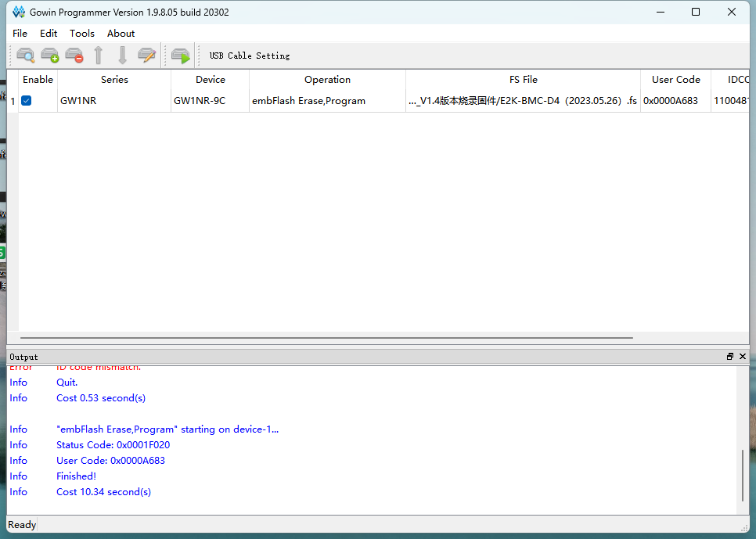756x539 pixels.
Task: Click the E2K-BMC-D4 FS file cell
Action: click(523, 101)
